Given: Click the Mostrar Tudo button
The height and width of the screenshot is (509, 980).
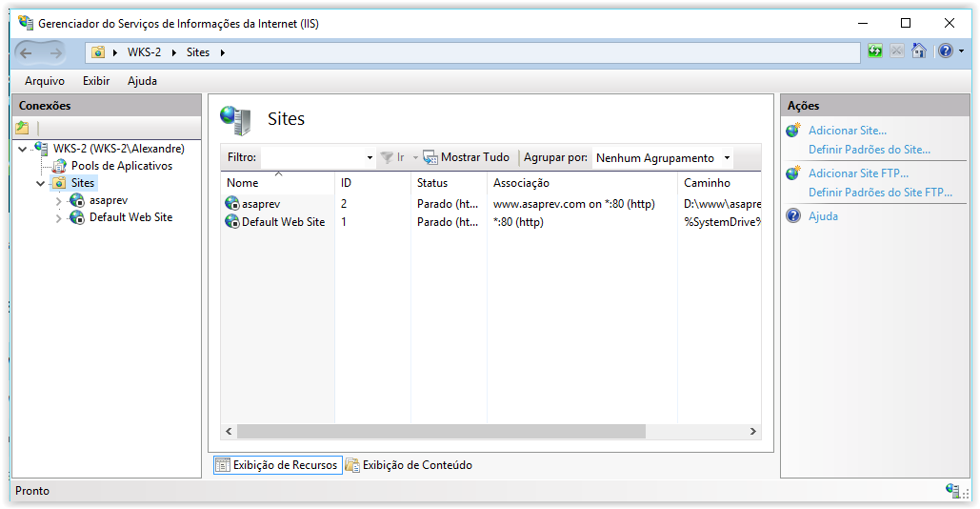Looking at the screenshot, I should coord(467,157).
